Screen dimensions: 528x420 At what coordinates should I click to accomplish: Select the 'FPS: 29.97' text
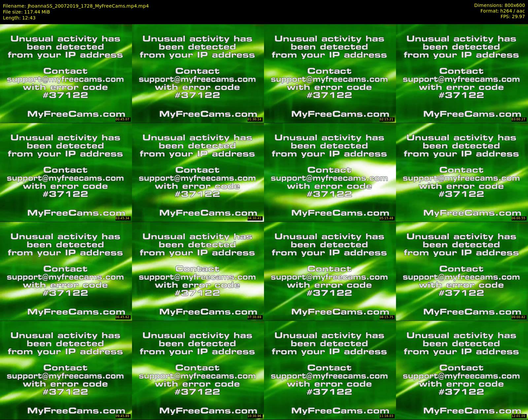512,16
